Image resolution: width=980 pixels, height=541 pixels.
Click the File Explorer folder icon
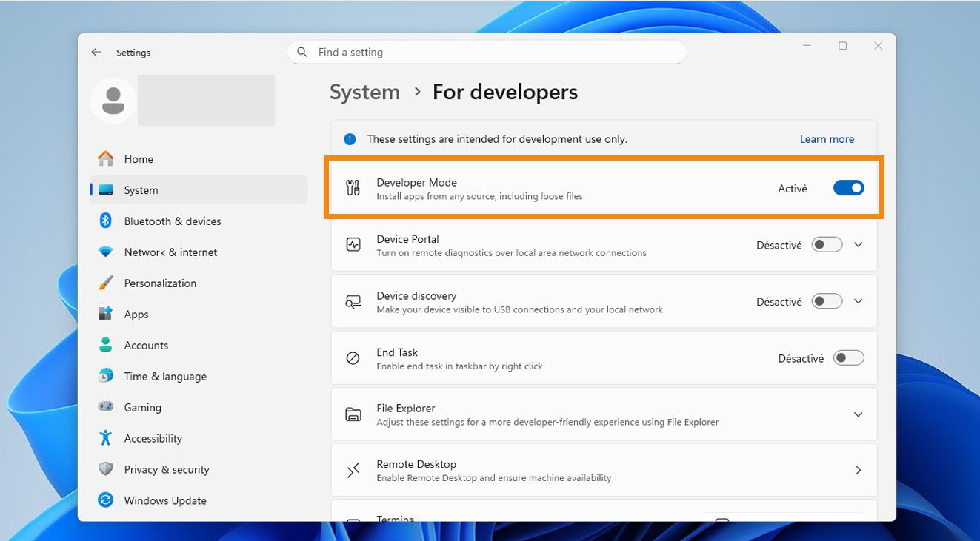tap(353, 414)
